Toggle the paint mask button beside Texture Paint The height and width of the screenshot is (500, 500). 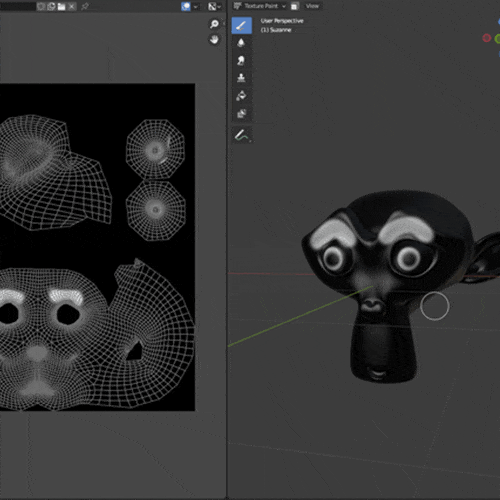tap(294, 6)
